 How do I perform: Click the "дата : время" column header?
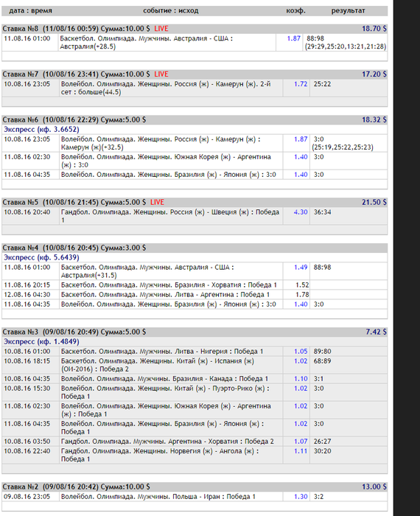point(30,10)
